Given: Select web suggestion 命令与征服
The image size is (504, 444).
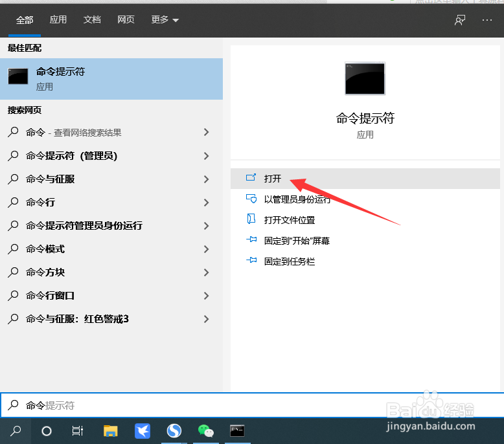Looking at the screenshot, I should (x=111, y=179).
